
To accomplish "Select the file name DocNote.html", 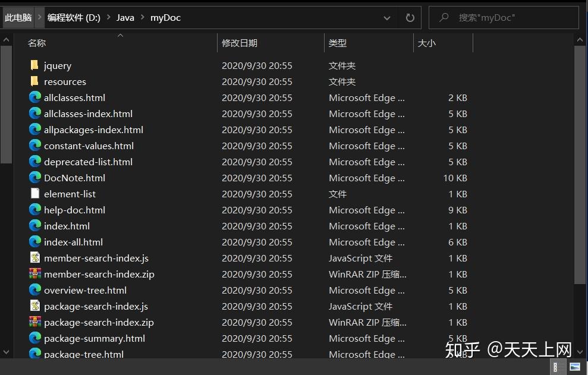I will tap(75, 178).
